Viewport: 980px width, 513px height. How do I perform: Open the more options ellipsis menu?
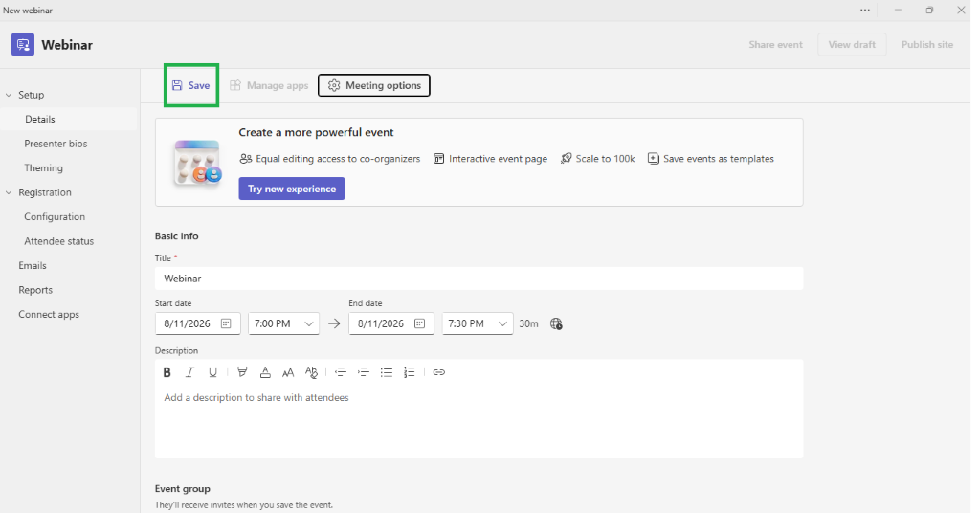tap(865, 10)
